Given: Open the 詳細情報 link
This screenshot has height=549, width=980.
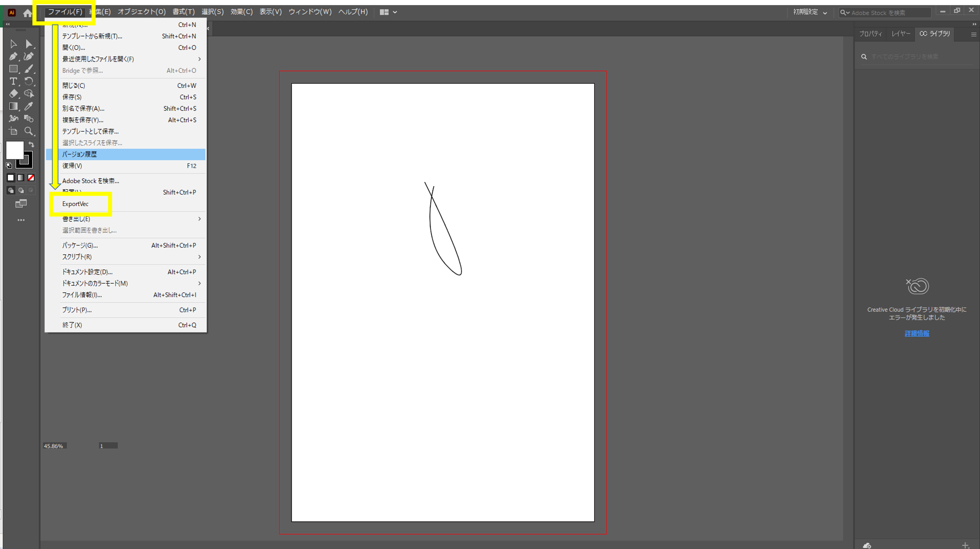Looking at the screenshot, I should (917, 333).
